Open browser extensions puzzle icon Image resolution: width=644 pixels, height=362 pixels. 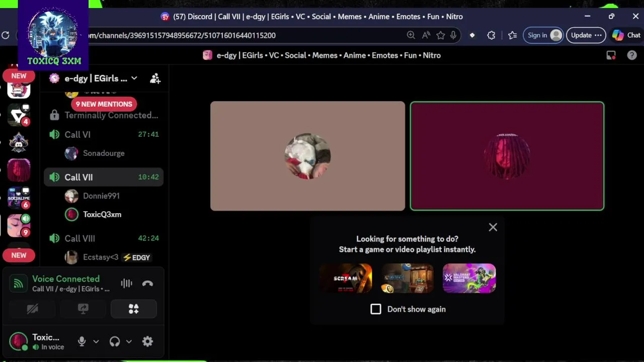pyautogui.click(x=491, y=35)
